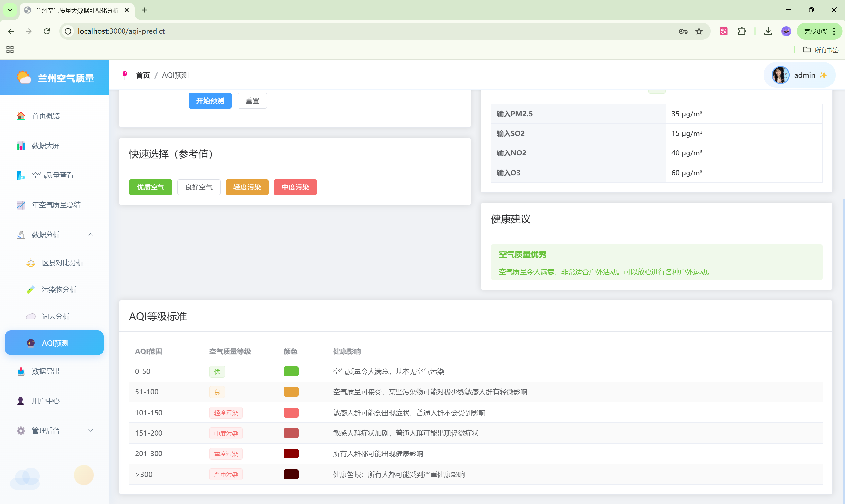Bookmark this page with the star icon
Screen dimensions: 845x504
coord(699,31)
